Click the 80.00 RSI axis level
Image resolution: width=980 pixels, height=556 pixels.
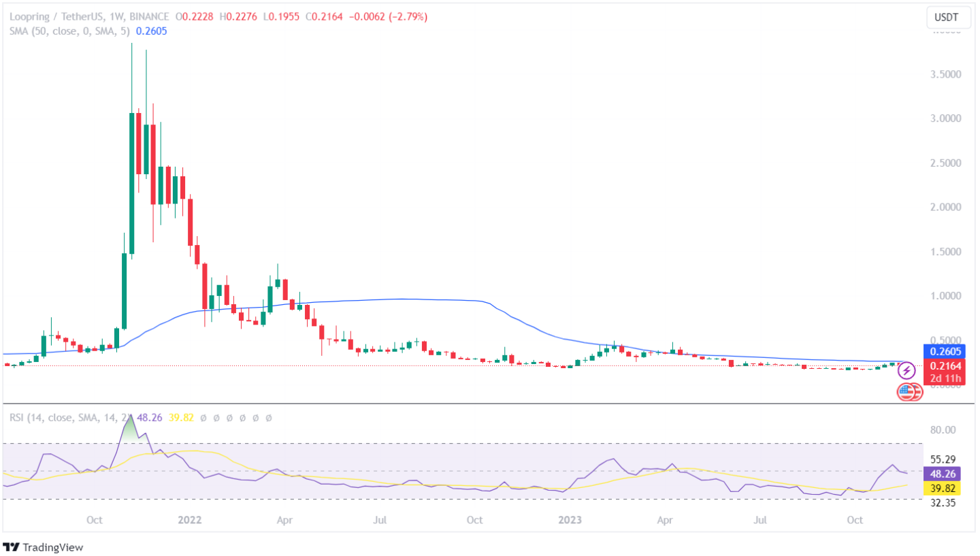pyautogui.click(x=943, y=430)
